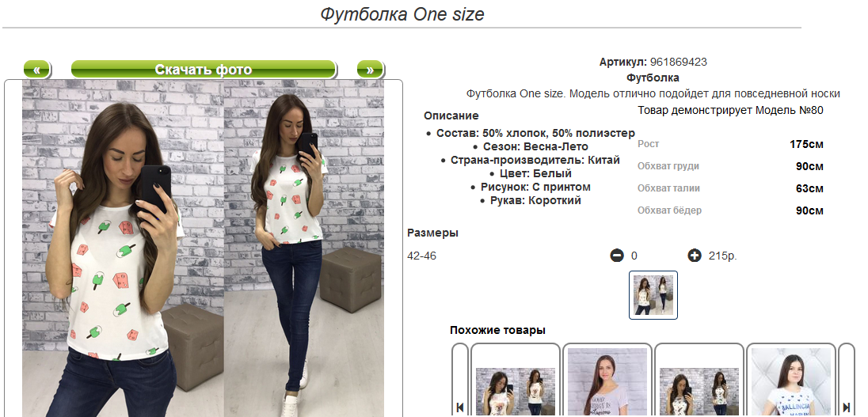Click the previous photo « button
The image size is (868, 417).
[37, 70]
